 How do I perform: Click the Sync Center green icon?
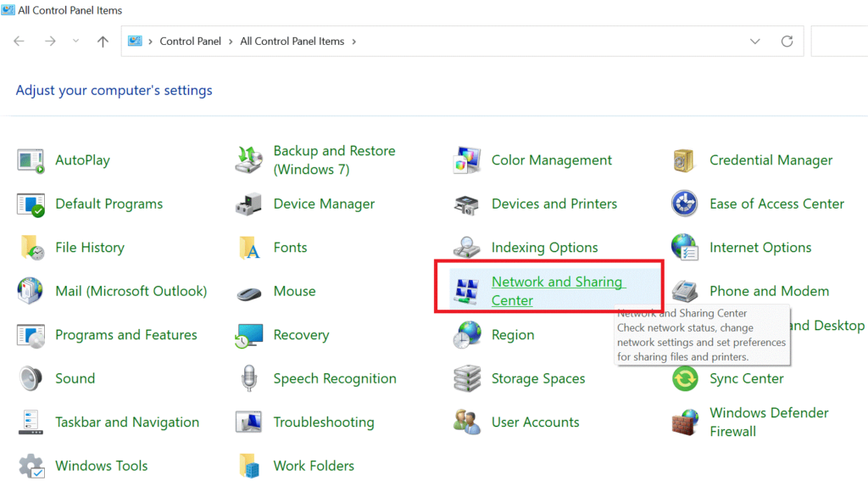click(685, 379)
